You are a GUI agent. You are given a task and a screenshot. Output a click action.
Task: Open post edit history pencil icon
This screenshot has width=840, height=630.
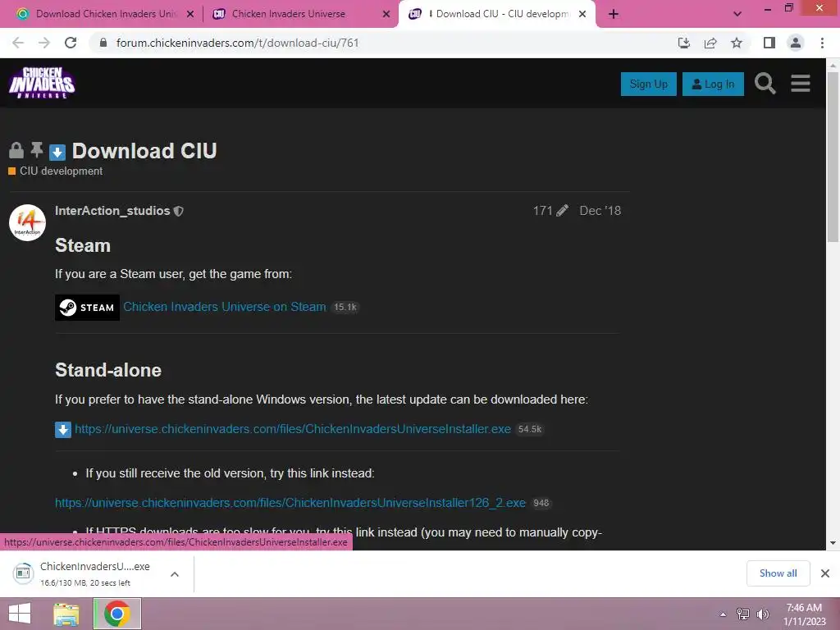(562, 211)
